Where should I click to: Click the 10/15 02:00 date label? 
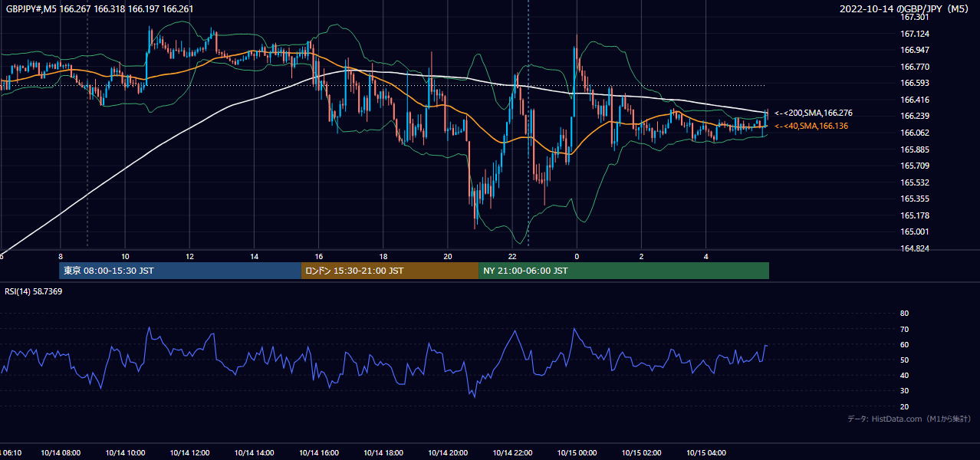(641, 453)
